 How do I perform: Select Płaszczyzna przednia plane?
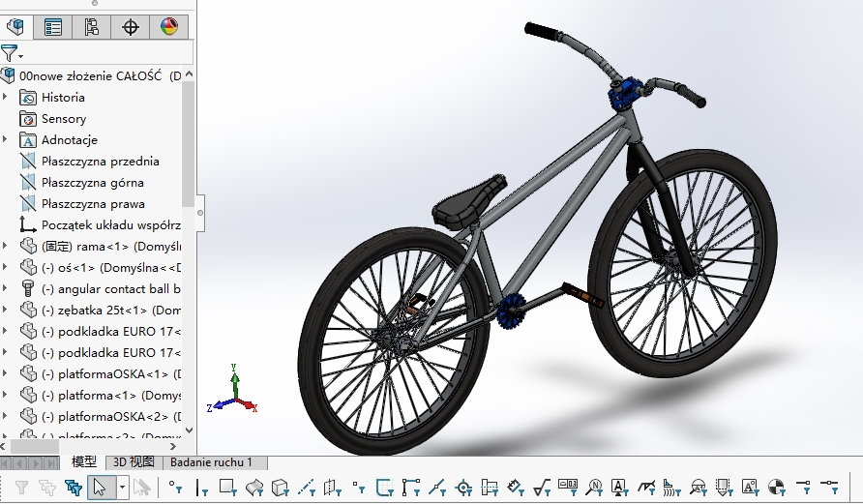tap(101, 162)
